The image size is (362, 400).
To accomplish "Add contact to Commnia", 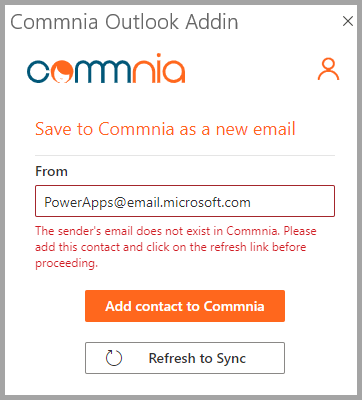I will [185, 306].
